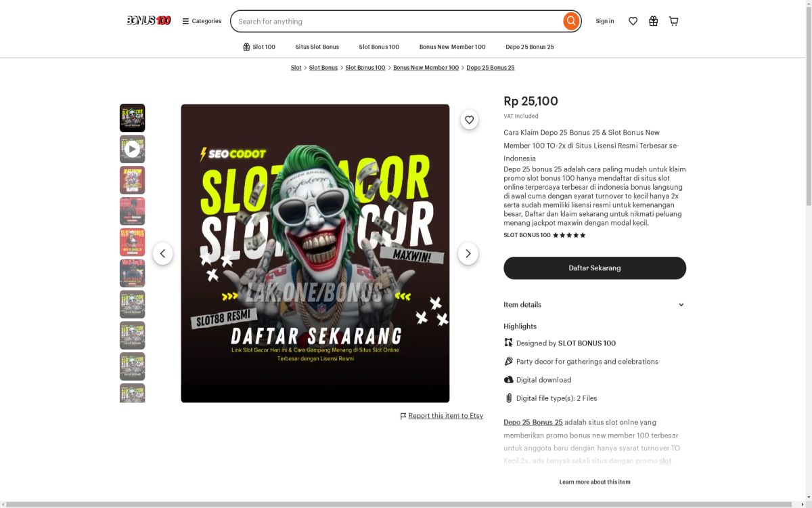Expand the Item details section

point(594,305)
